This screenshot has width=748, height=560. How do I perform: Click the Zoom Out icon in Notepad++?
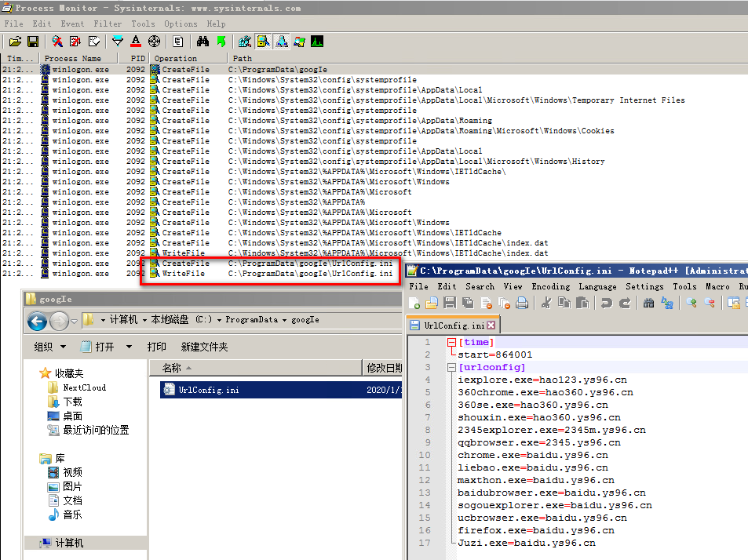[710, 303]
